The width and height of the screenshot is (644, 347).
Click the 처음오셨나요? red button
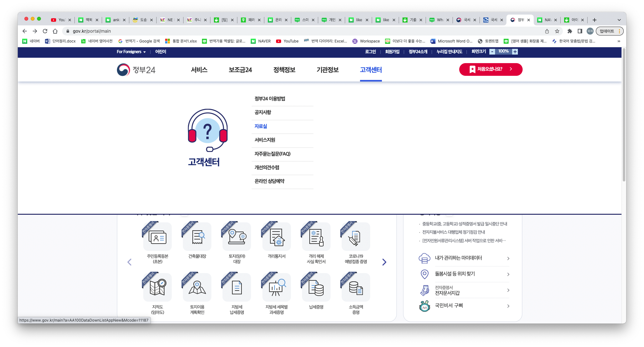(x=490, y=69)
